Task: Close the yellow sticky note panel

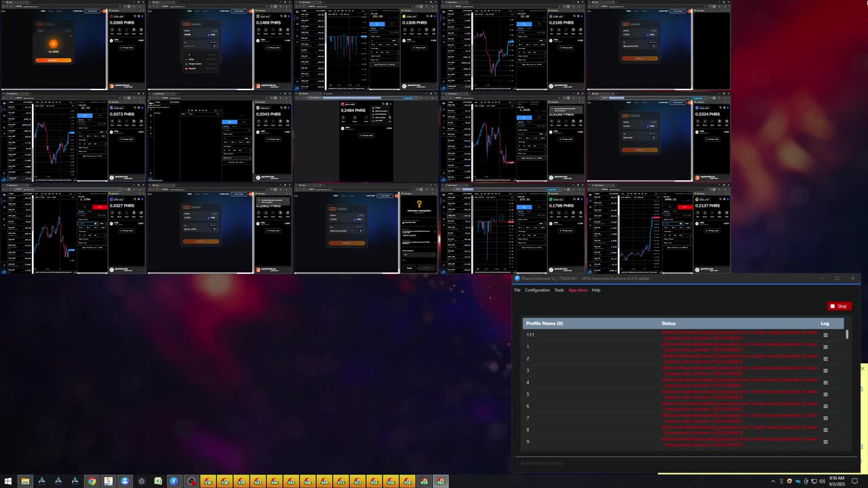Action: [x=863, y=368]
